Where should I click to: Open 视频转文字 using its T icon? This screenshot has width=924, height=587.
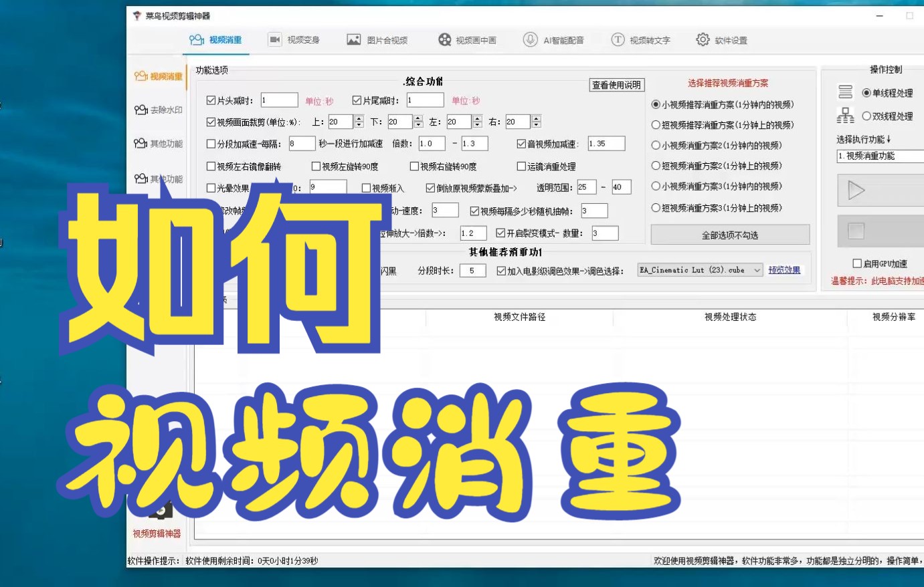[617, 39]
